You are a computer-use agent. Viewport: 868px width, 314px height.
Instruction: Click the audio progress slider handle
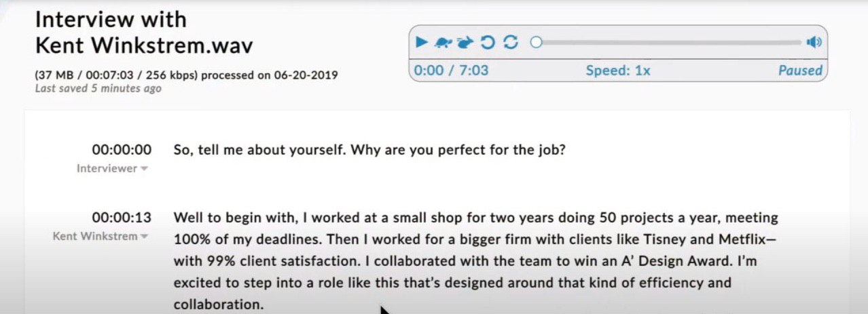coord(536,43)
